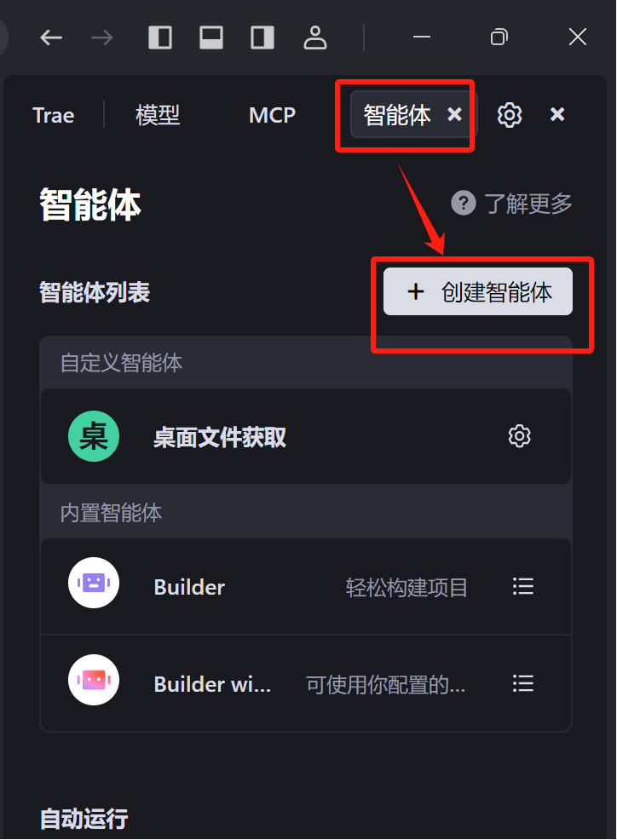Select the 桌面文件获取 custom agent
Viewport: 617px width, 840px height.
(306, 436)
